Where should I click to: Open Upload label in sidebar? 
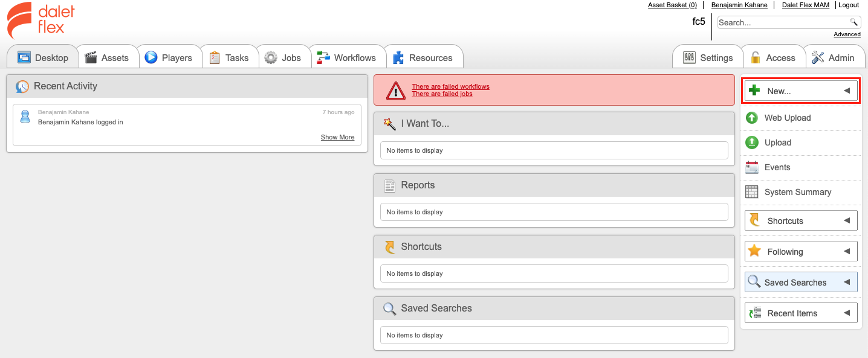pos(778,142)
